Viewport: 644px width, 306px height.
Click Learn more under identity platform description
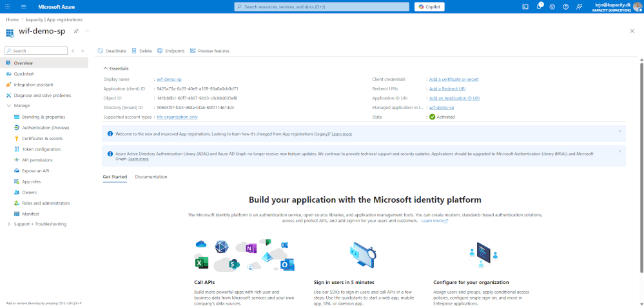(x=434, y=220)
